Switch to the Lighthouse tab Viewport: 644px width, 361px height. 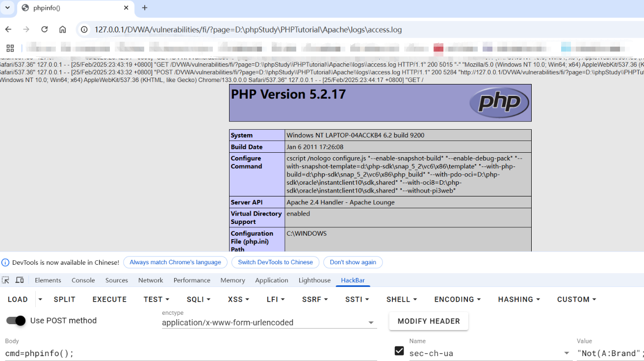(314, 280)
